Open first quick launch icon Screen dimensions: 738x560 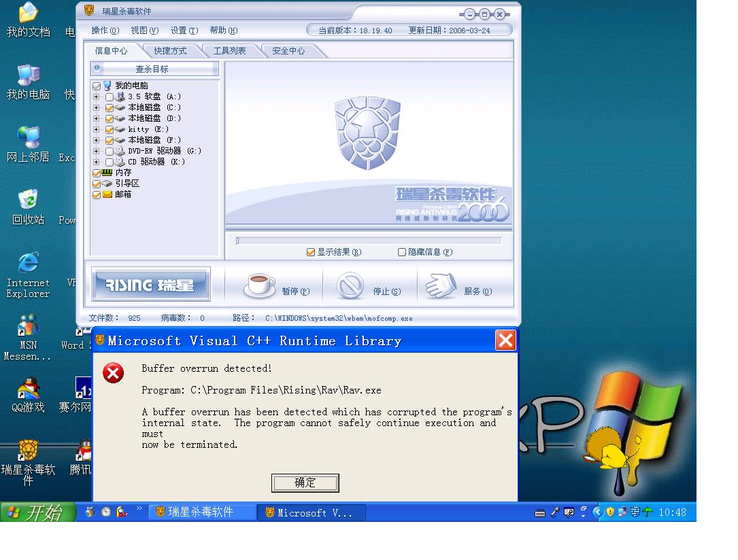(90, 512)
